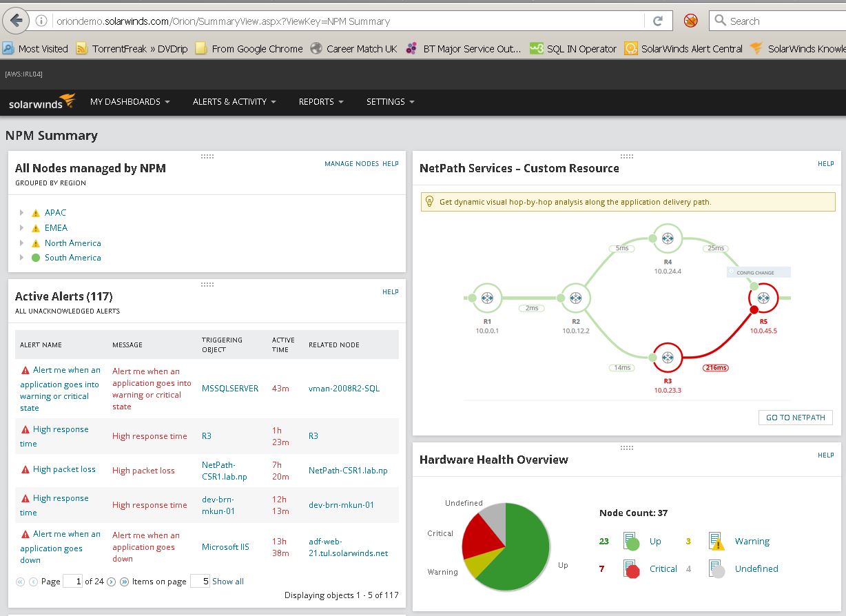Open HELP for NetPath Services panel
Viewport: 846px width, 616px height.
coord(826,164)
